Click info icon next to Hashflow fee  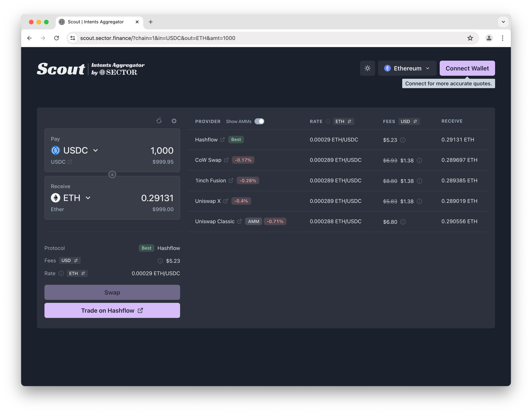pos(403,140)
